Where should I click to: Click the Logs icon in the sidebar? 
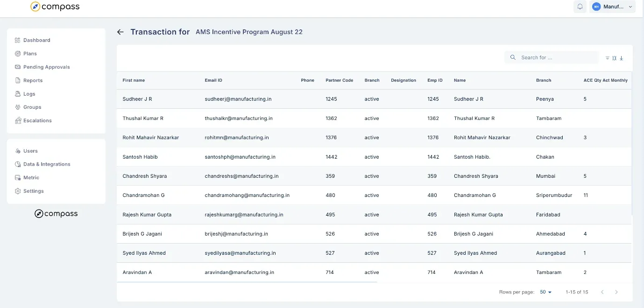[18, 94]
